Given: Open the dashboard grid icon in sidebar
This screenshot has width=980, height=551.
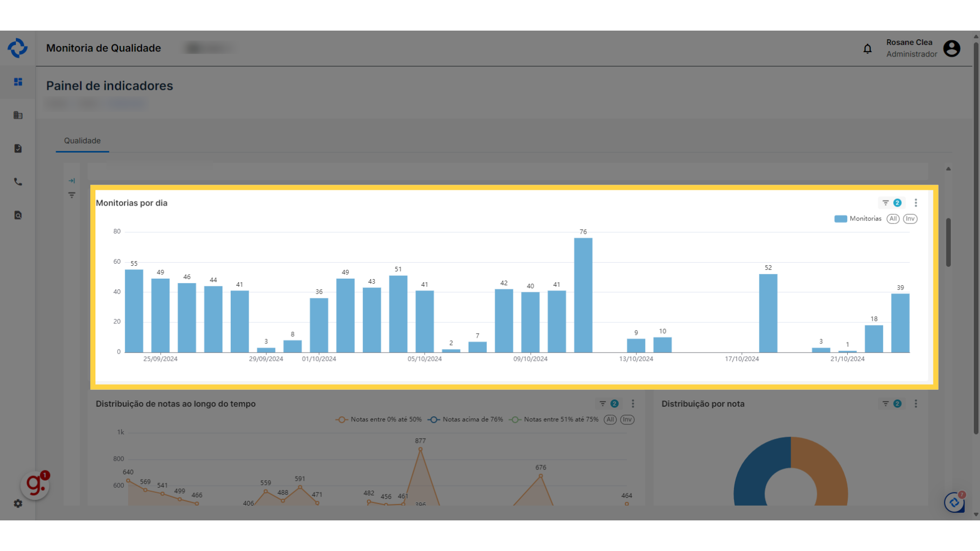Looking at the screenshot, I should click(x=18, y=82).
